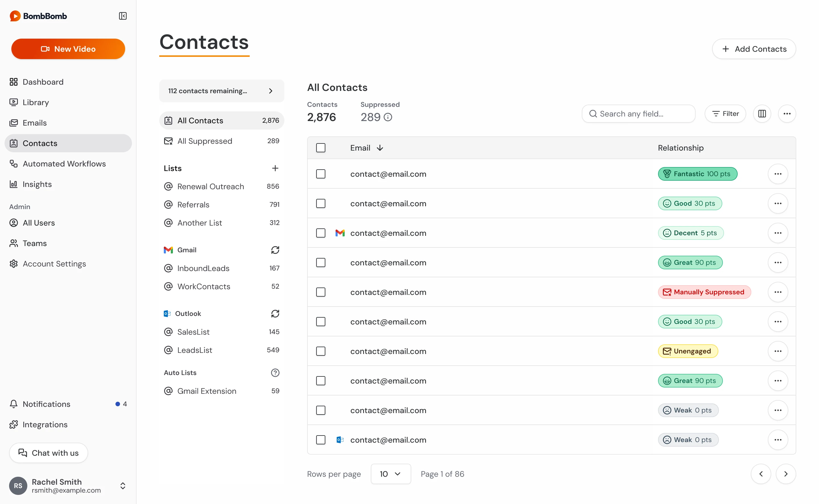This screenshot has width=819, height=504.
Task: Select the All Suppressed list
Action: click(222, 141)
